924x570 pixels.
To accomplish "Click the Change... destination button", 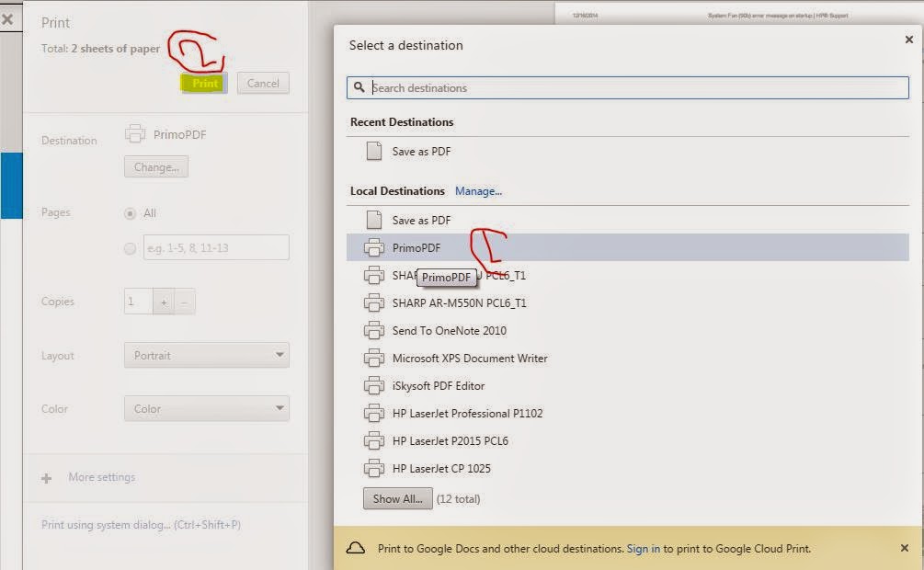I will click(x=156, y=166).
